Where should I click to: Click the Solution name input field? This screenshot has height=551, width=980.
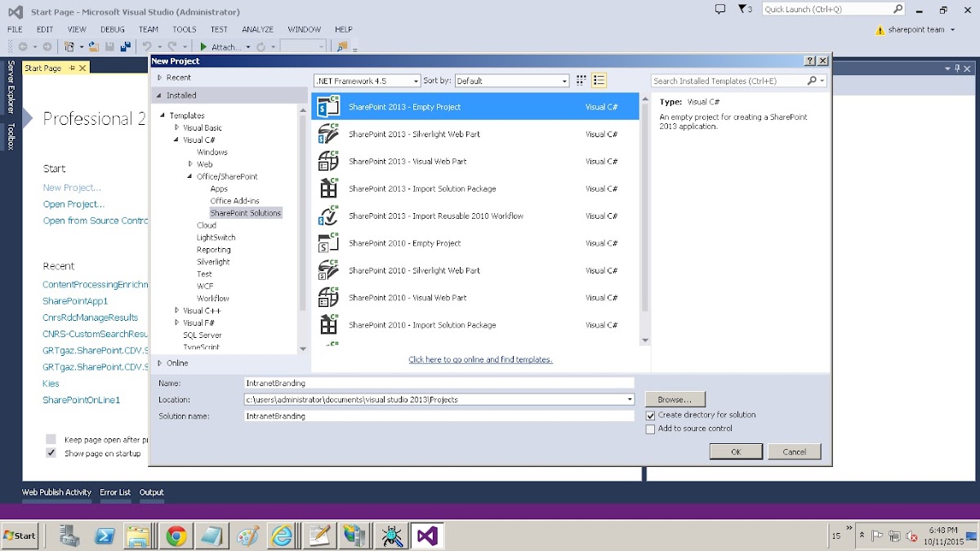[439, 416]
